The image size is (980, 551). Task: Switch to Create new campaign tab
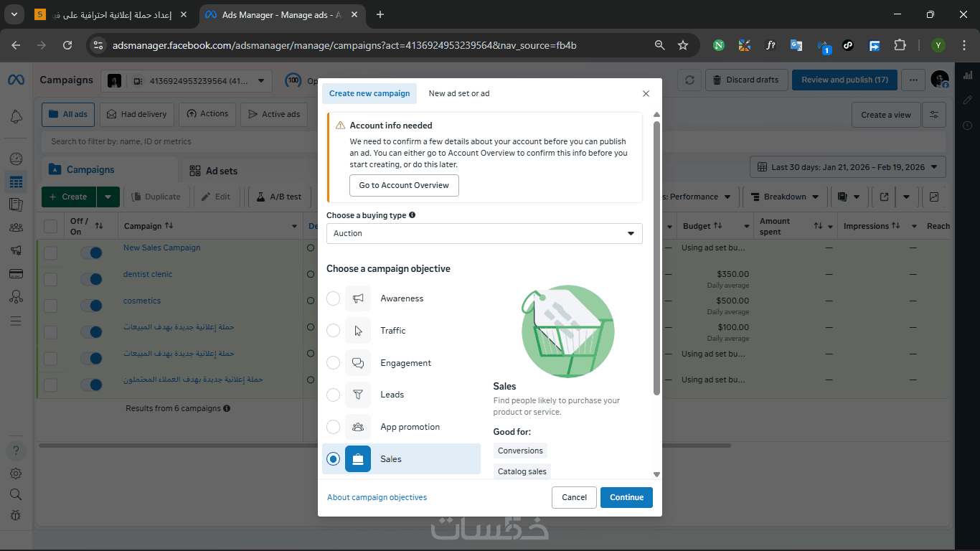coord(369,93)
